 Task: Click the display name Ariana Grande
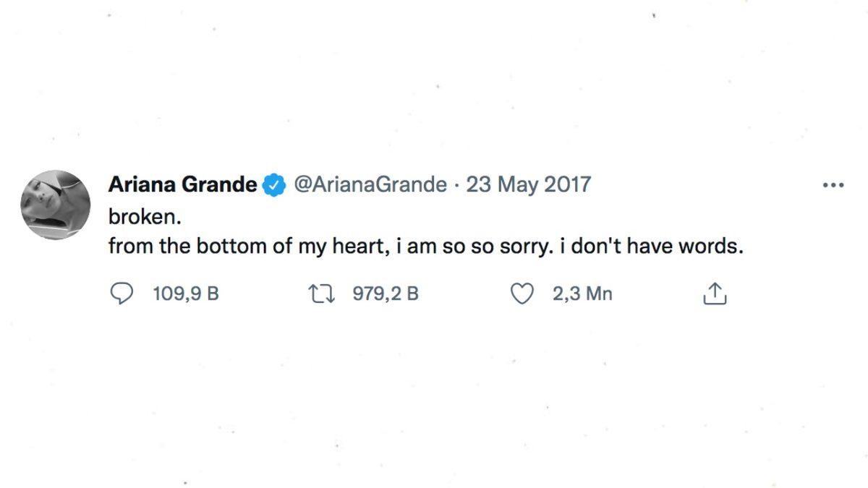click(x=182, y=185)
